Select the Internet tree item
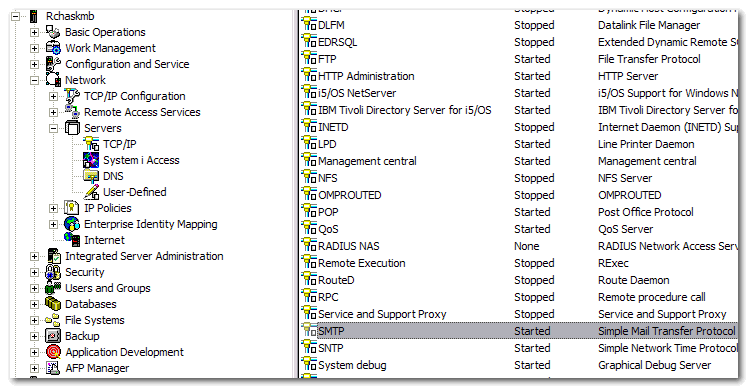This screenshot has height=389, width=749. pos(104,240)
